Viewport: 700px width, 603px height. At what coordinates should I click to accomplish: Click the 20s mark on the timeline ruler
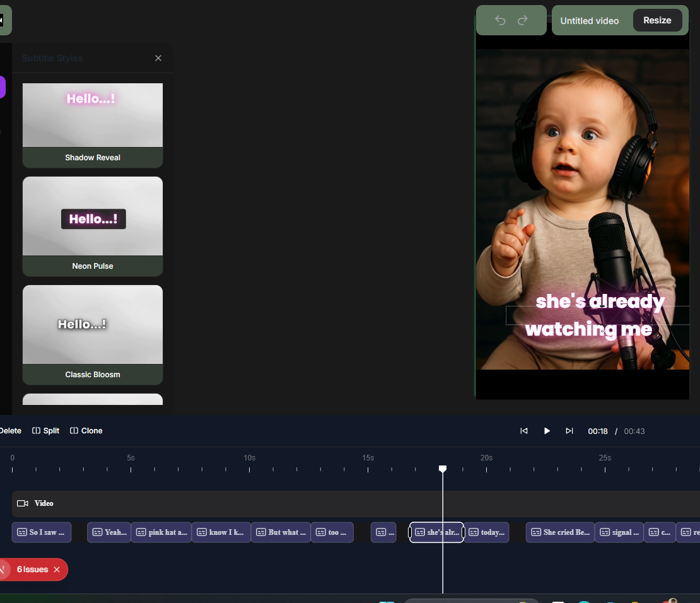point(486,458)
